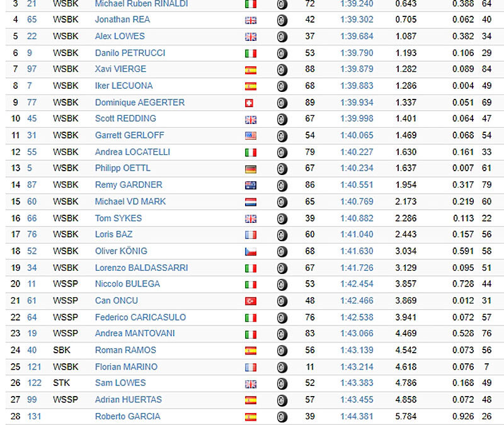
Task: Click the US flag beside Garrett GERLOFF
Action: pyautogui.click(x=251, y=136)
